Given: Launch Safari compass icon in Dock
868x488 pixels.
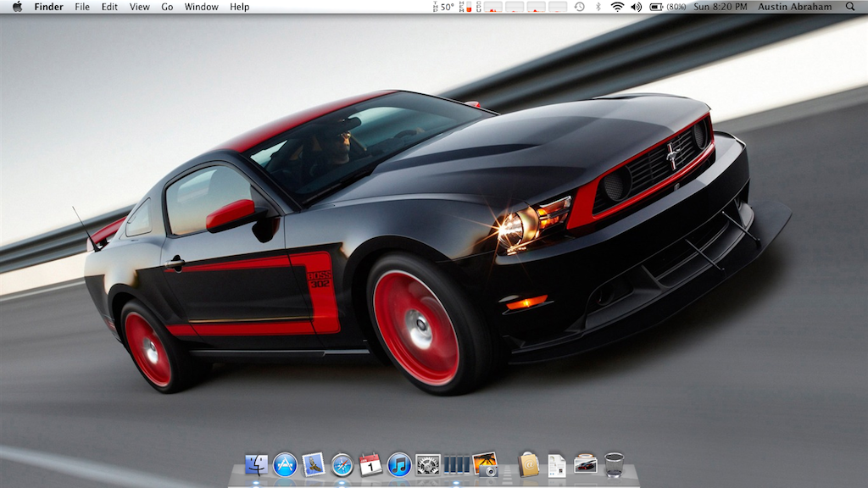Looking at the screenshot, I should (342, 465).
